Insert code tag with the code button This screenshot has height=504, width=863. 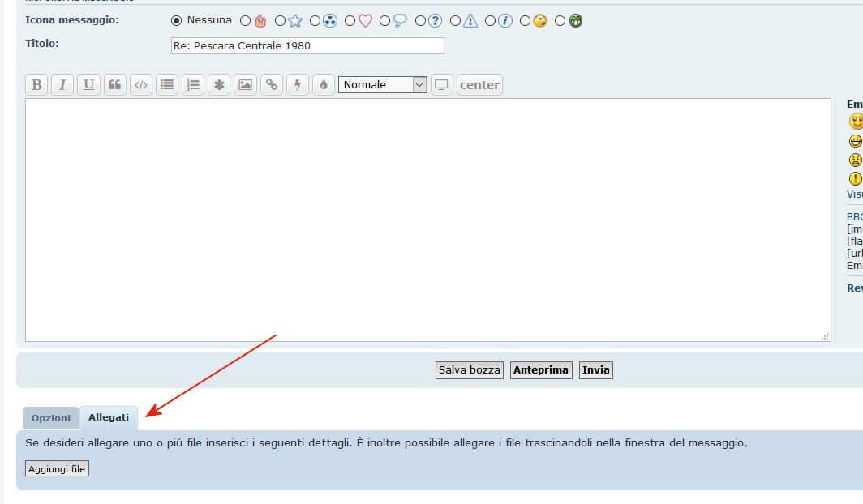click(x=141, y=85)
